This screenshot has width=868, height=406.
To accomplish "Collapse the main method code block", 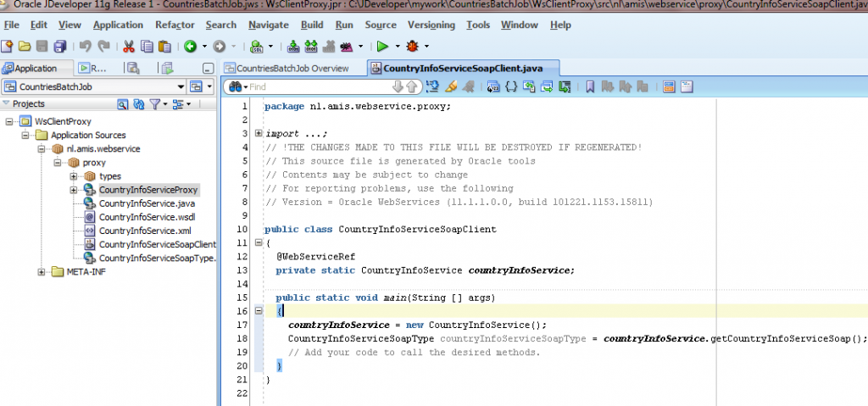I will [258, 312].
